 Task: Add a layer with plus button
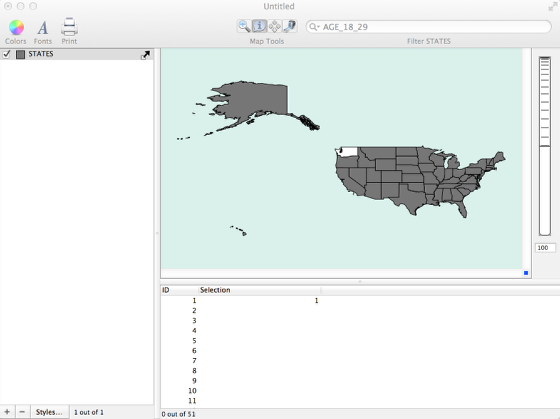pyautogui.click(x=7, y=412)
